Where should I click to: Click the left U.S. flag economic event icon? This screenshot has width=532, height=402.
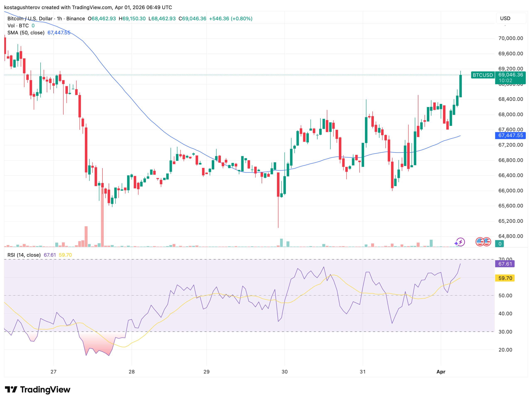[480, 242]
